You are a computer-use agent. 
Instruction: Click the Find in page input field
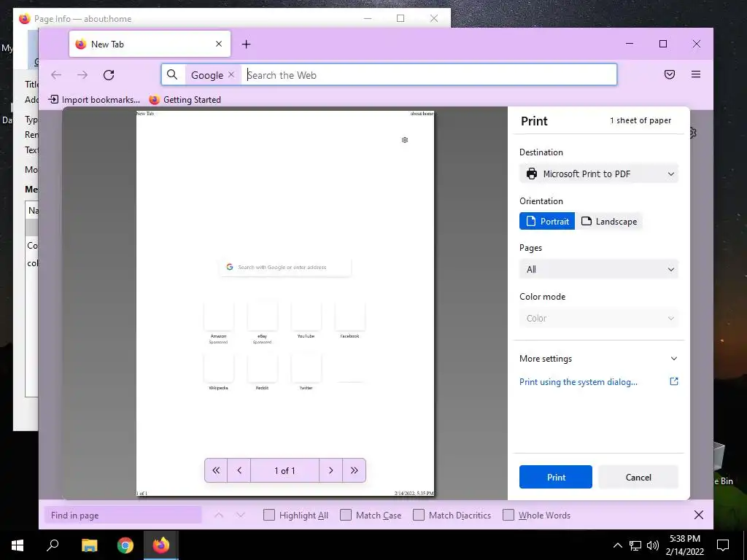123,516
